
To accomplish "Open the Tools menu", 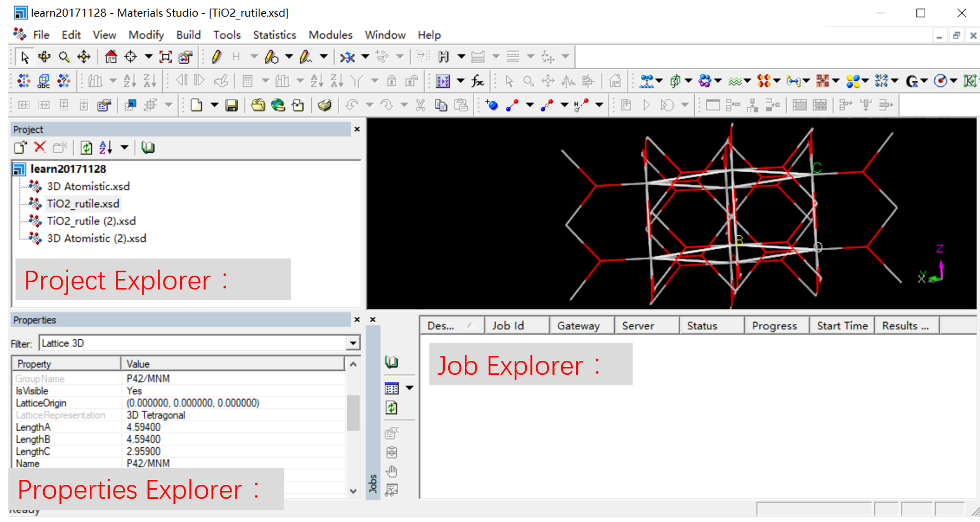I will 227,35.
